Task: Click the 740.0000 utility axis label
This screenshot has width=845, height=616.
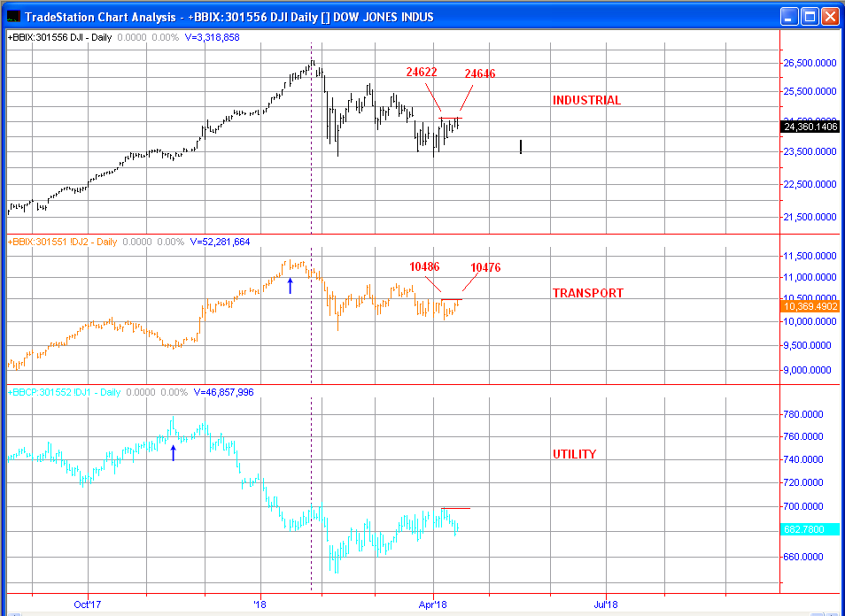Action: coord(803,459)
